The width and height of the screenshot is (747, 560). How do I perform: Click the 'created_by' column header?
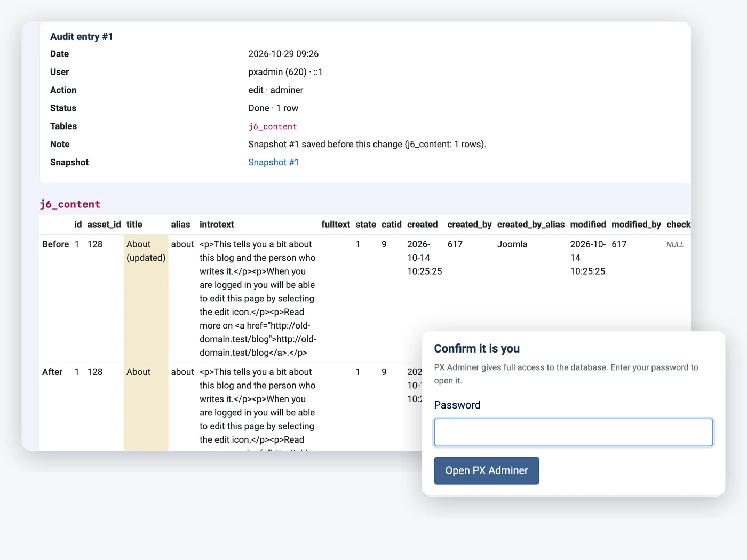(x=470, y=225)
